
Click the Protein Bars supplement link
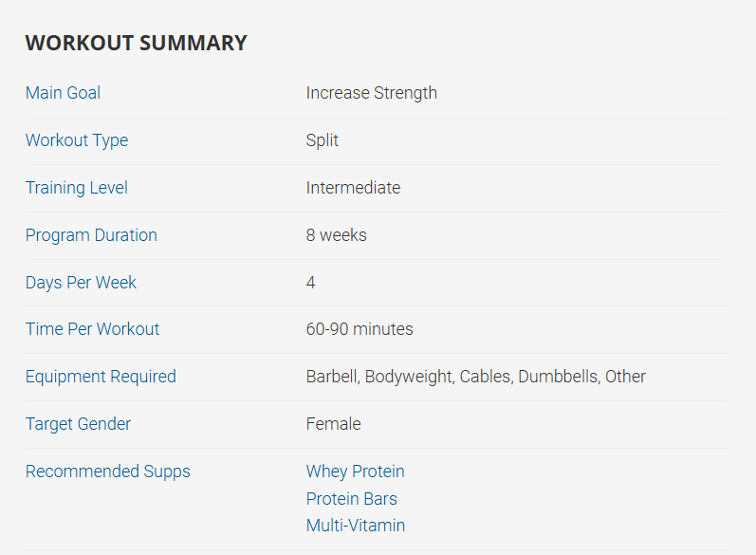[x=351, y=499]
